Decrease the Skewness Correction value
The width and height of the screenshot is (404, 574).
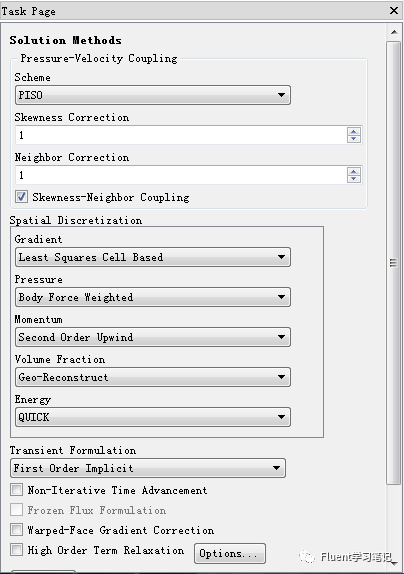coord(354,139)
